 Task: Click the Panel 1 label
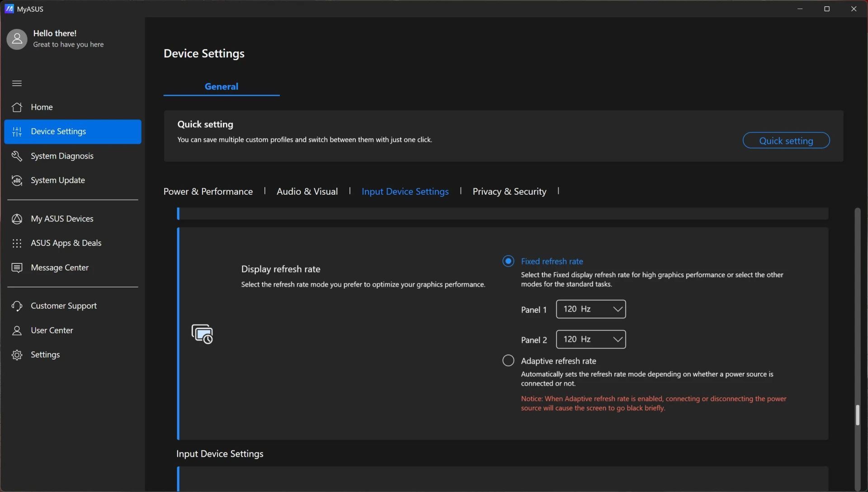tap(534, 310)
